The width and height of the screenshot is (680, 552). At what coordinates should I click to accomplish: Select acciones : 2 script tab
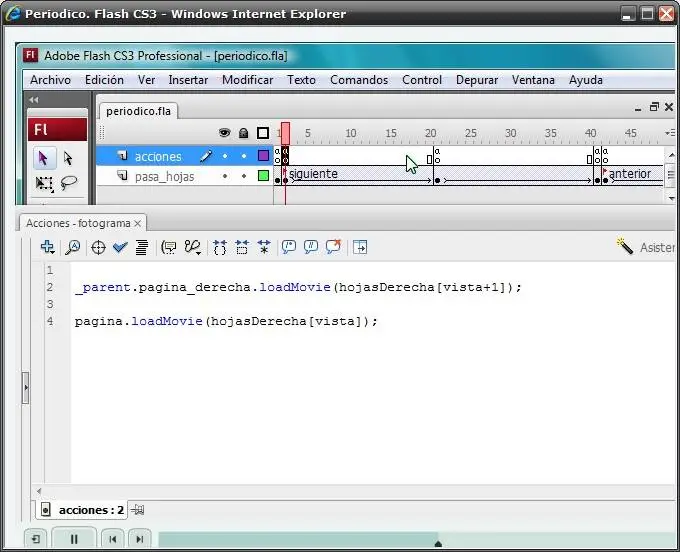(x=82, y=510)
